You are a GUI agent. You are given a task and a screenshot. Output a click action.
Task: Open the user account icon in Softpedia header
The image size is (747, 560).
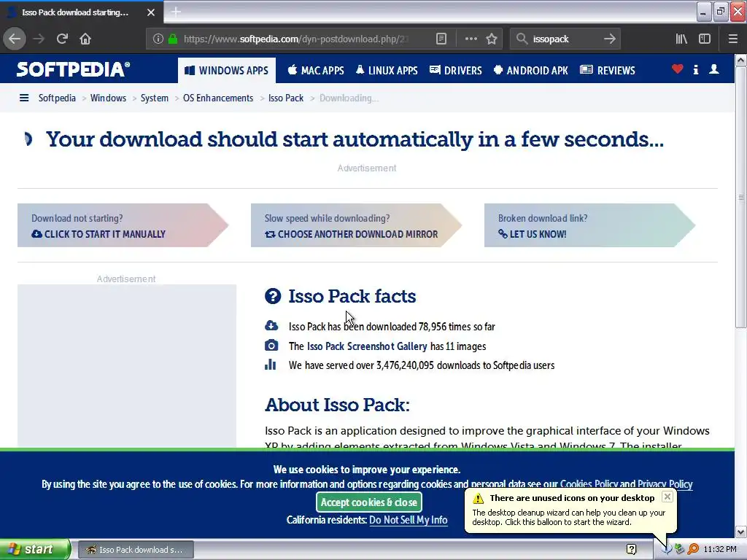[713, 69]
